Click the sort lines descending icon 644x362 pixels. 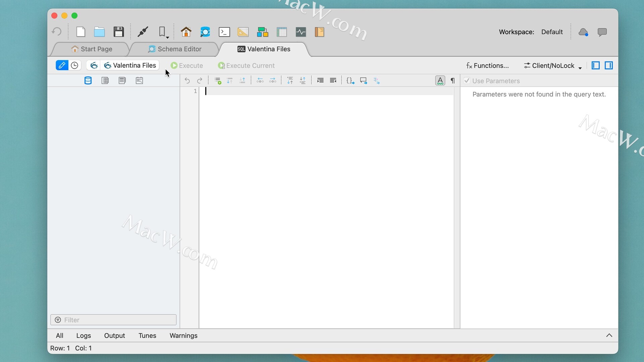tap(303, 80)
